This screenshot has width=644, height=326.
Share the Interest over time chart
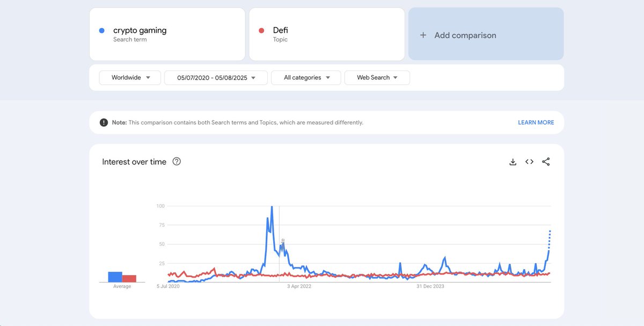pos(546,162)
